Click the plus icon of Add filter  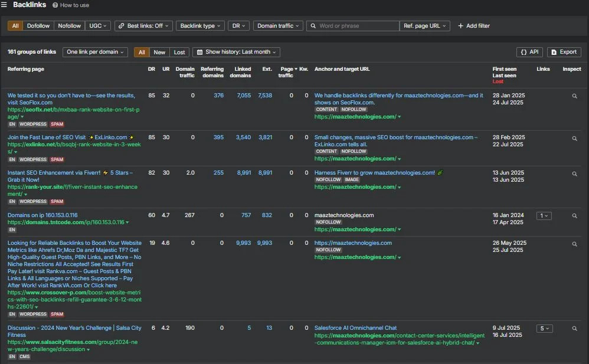coord(460,26)
